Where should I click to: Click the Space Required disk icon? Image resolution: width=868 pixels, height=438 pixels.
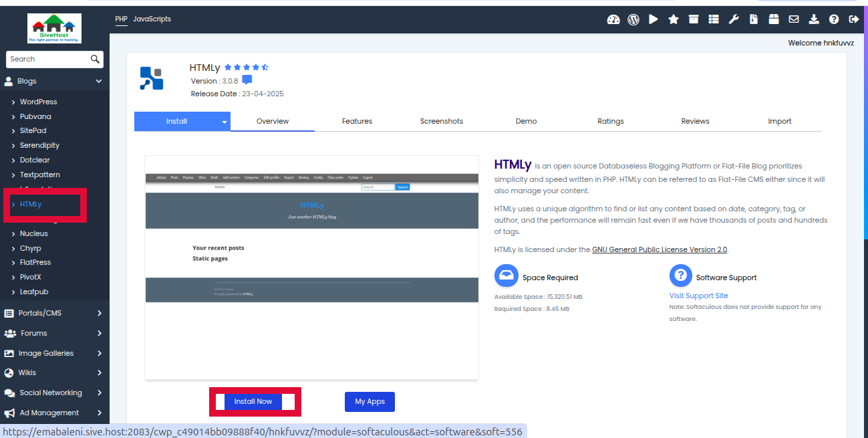click(x=507, y=276)
